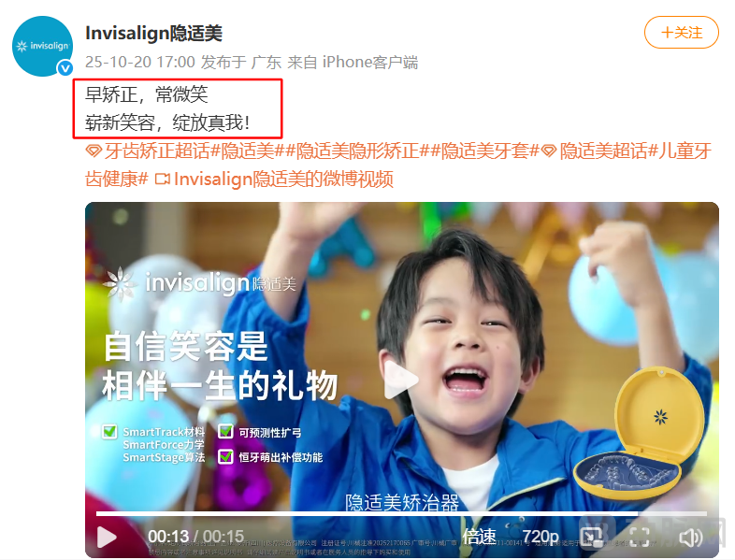Follow the account with +关注 button

(682, 33)
